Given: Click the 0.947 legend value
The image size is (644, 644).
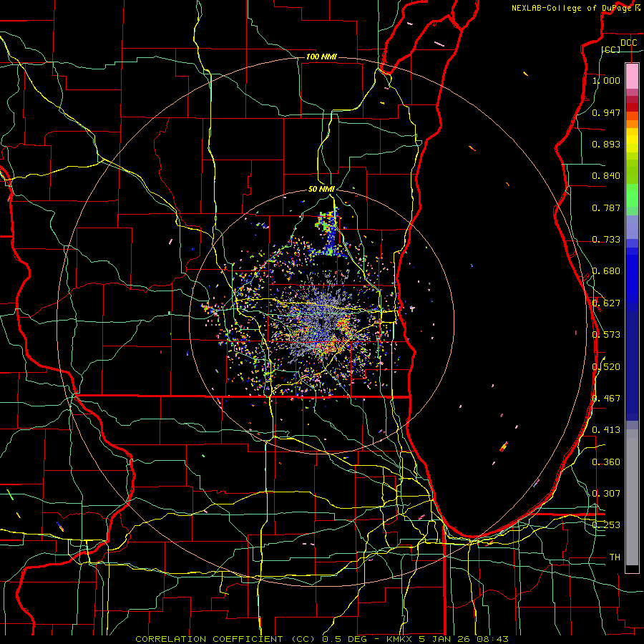Looking at the screenshot, I should coord(606,112).
